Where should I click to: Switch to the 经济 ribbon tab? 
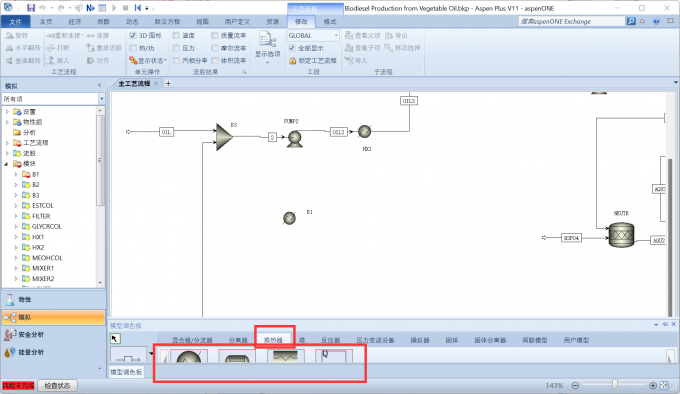point(75,22)
